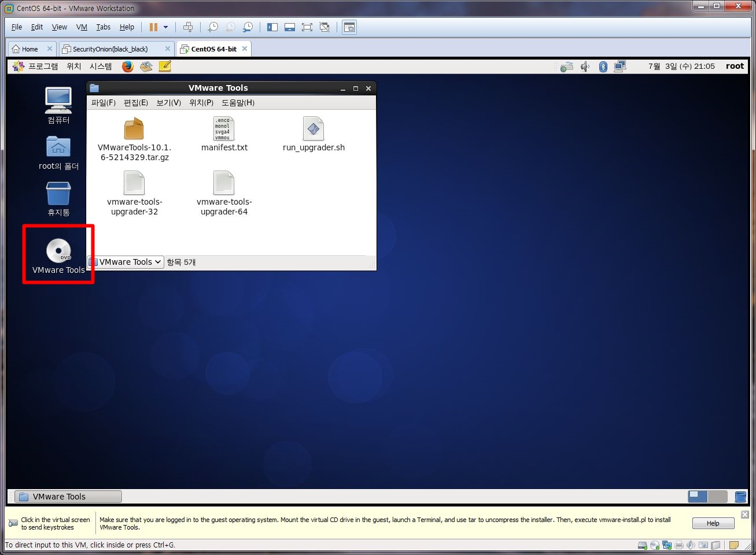756x555 pixels.
Task: Open the network connection indicator in guest panel
Action: click(x=620, y=66)
